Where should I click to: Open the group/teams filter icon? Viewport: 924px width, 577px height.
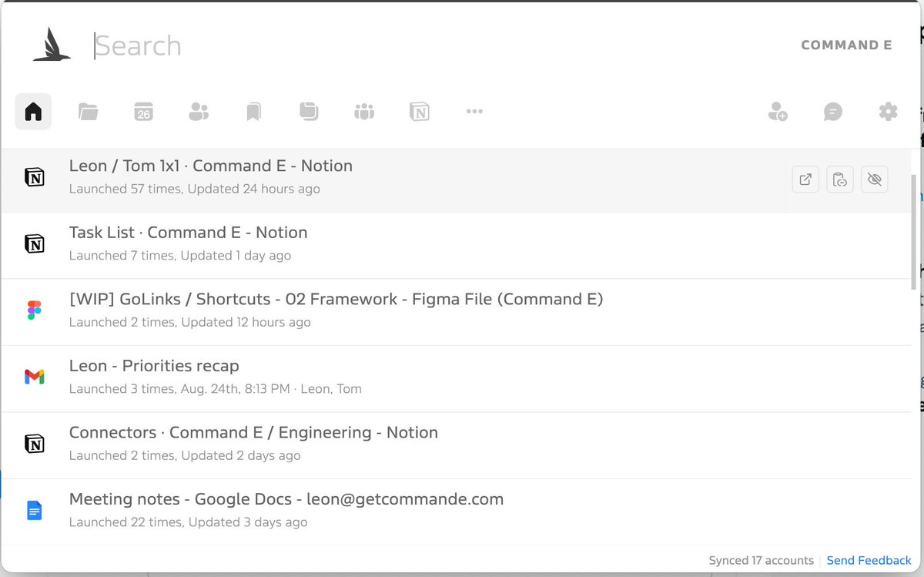(364, 112)
